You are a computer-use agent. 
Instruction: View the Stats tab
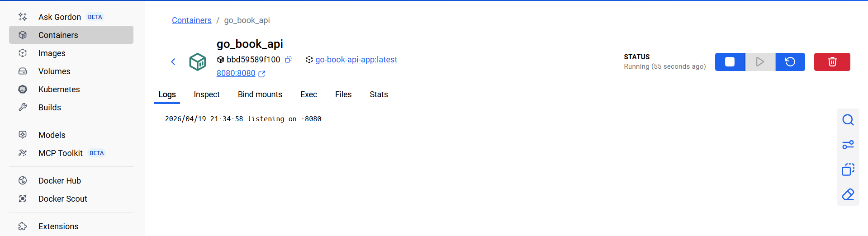click(379, 94)
